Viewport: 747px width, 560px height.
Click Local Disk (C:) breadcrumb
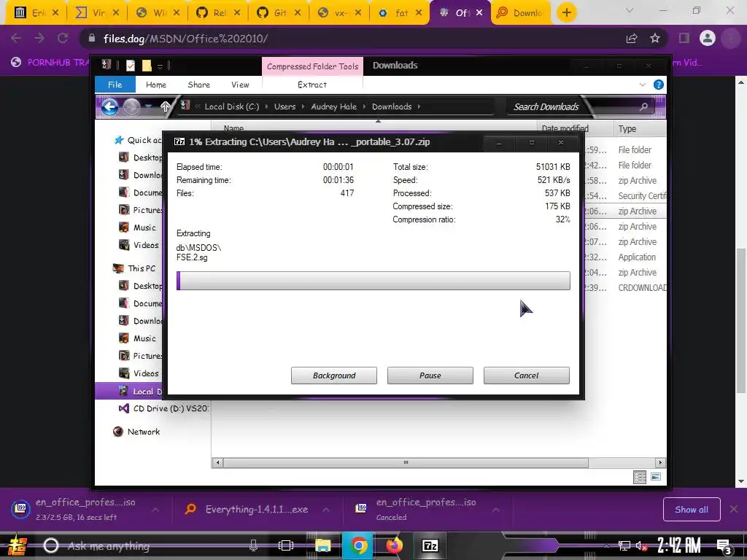click(231, 106)
